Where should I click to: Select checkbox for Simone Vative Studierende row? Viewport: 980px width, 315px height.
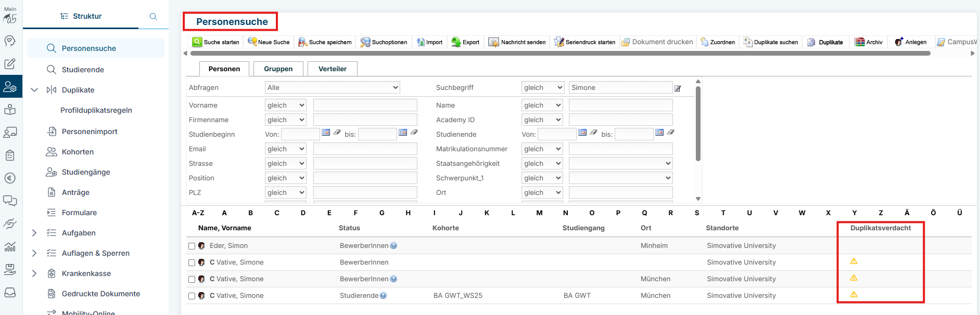tap(192, 296)
